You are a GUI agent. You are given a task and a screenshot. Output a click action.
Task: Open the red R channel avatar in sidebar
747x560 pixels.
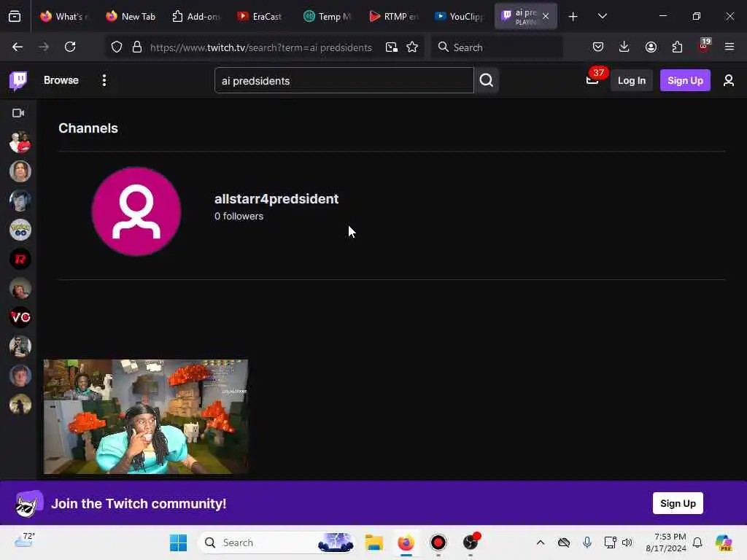(x=20, y=259)
